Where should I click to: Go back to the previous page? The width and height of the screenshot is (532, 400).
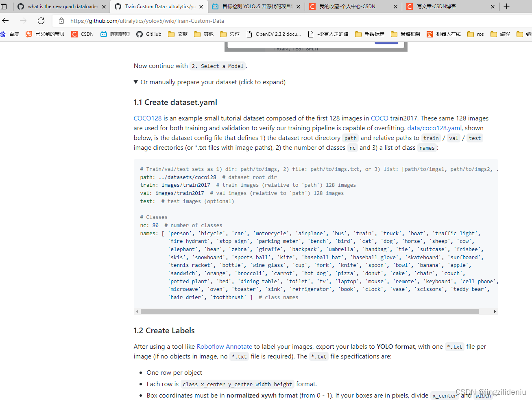[x=6, y=21]
